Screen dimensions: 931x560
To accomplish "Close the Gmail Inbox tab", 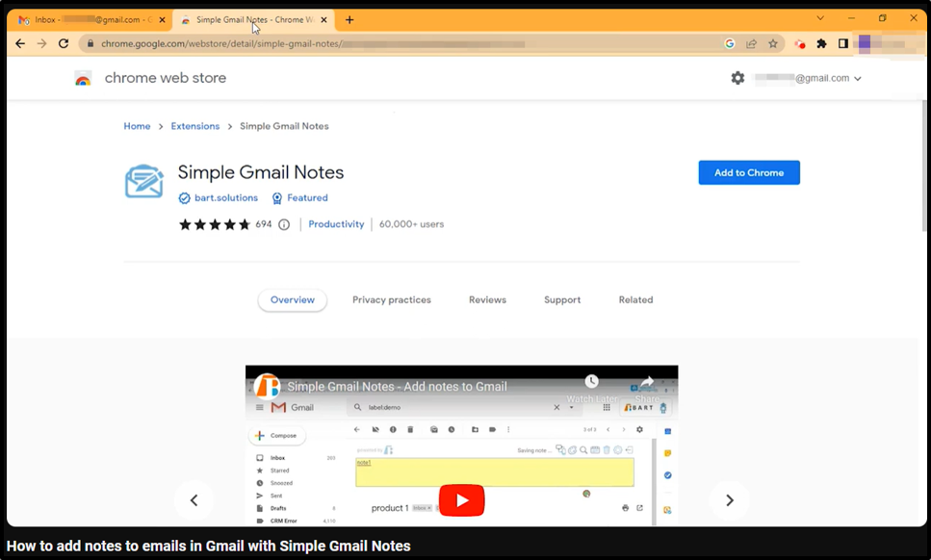I will pyautogui.click(x=162, y=19).
